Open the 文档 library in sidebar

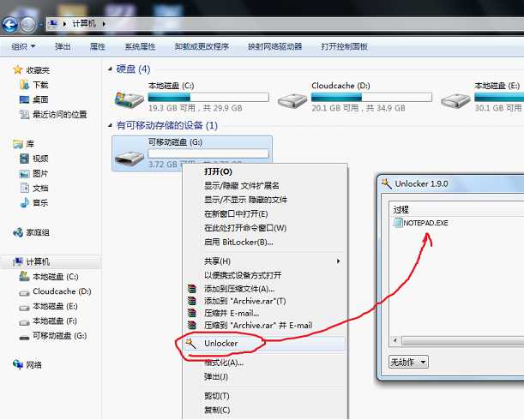33,188
